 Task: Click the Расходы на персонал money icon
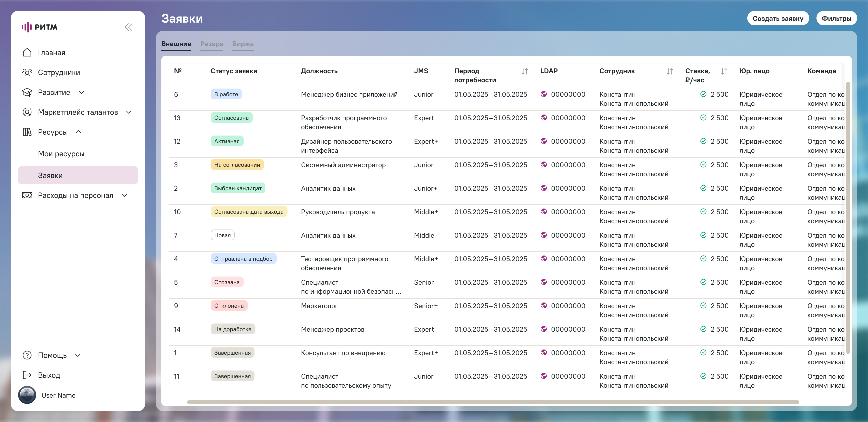tap(27, 195)
